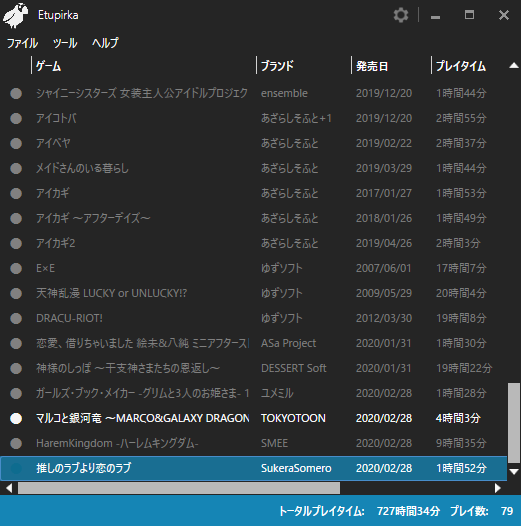
Task: Click the brand cell ASa Project
Action: tap(289, 344)
